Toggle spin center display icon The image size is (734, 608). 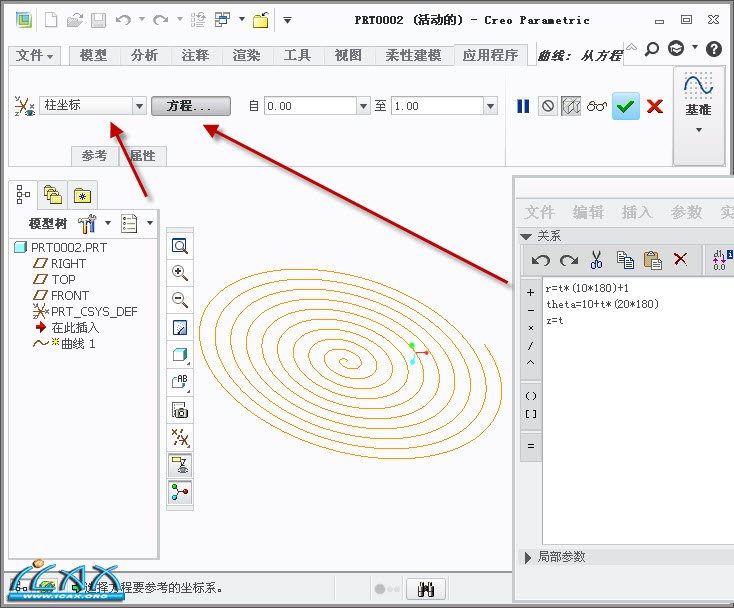pyautogui.click(x=180, y=492)
